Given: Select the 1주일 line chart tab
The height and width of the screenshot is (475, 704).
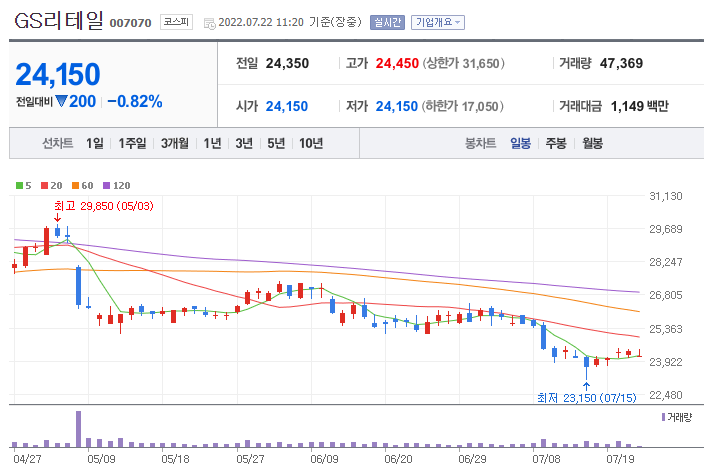Looking at the screenshot, I should [x=132, y=143].
